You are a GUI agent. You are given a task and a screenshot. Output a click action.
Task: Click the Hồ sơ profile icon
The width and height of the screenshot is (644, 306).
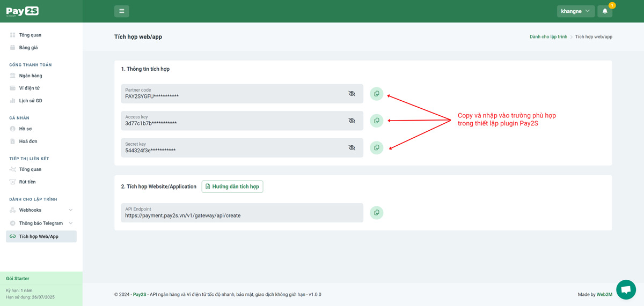coord(13,129)
